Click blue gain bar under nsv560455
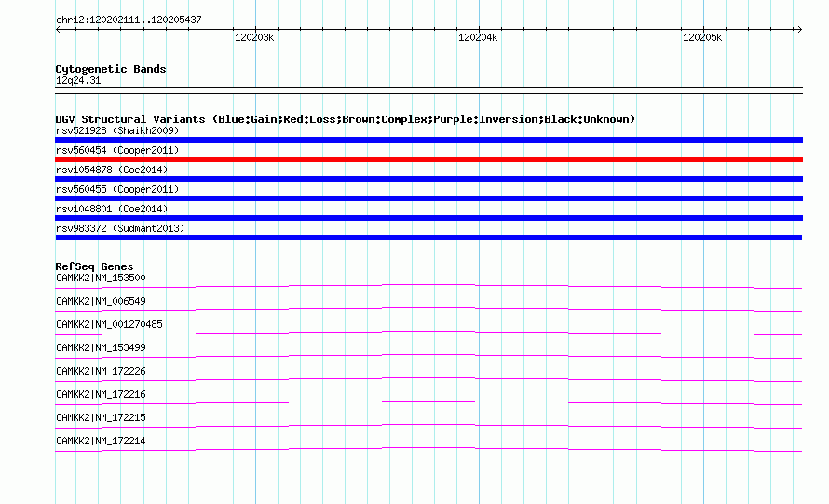 [428, 198]
